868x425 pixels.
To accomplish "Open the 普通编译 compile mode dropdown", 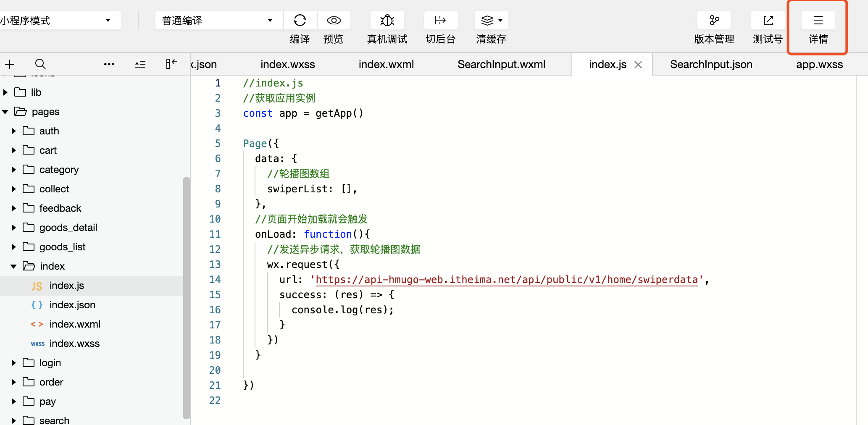I will tap(218, 20).
